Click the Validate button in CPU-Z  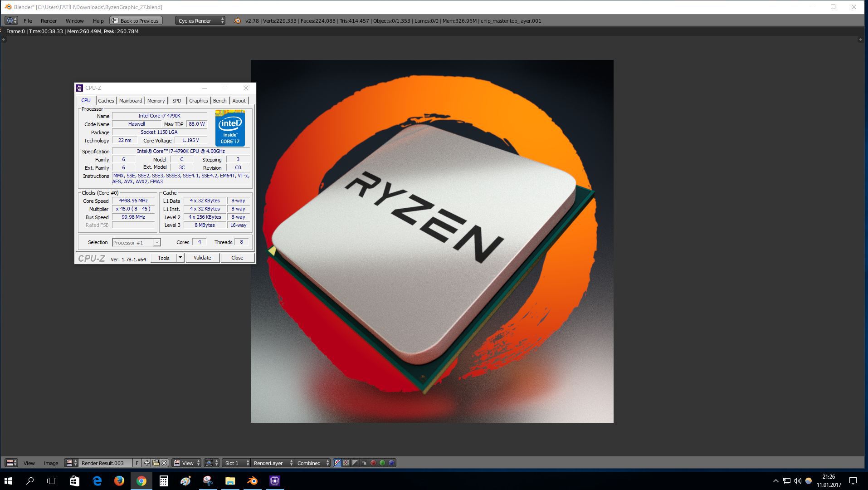click(x=202, y=258)
